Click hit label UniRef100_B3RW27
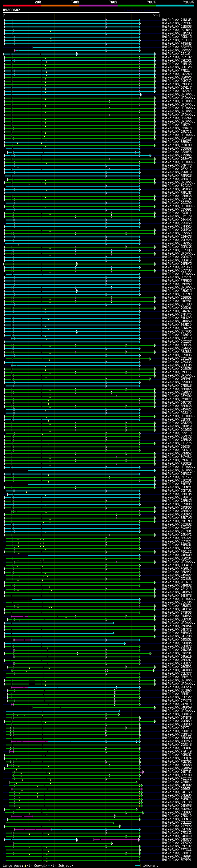197x868 pixels. coord(176,548)
